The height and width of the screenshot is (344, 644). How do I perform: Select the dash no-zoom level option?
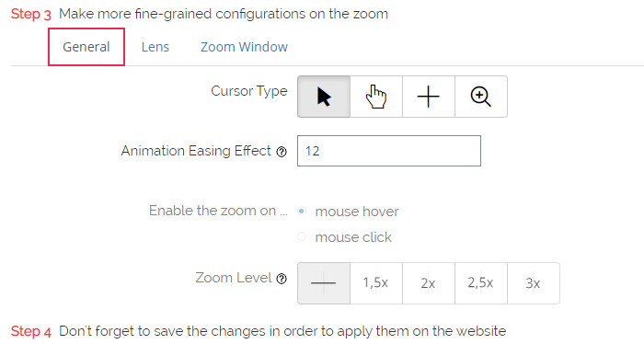(324, 283)
